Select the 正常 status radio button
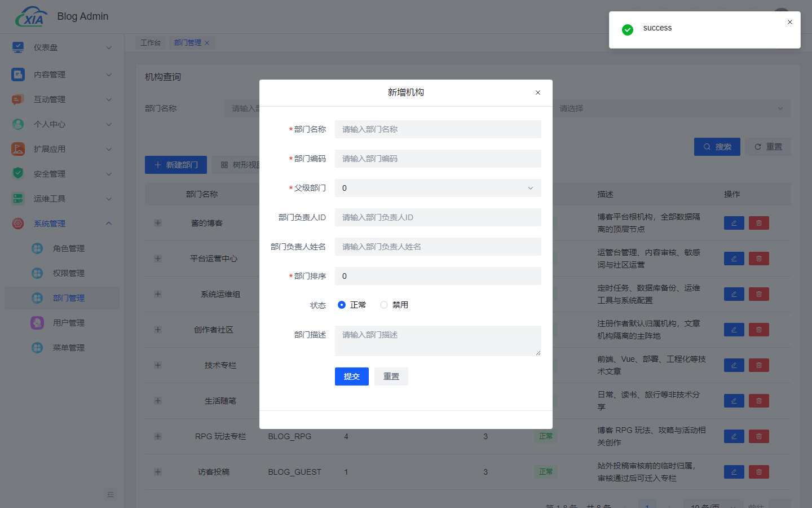This screenshot has height=508, width=812. [x=342, y=305]
